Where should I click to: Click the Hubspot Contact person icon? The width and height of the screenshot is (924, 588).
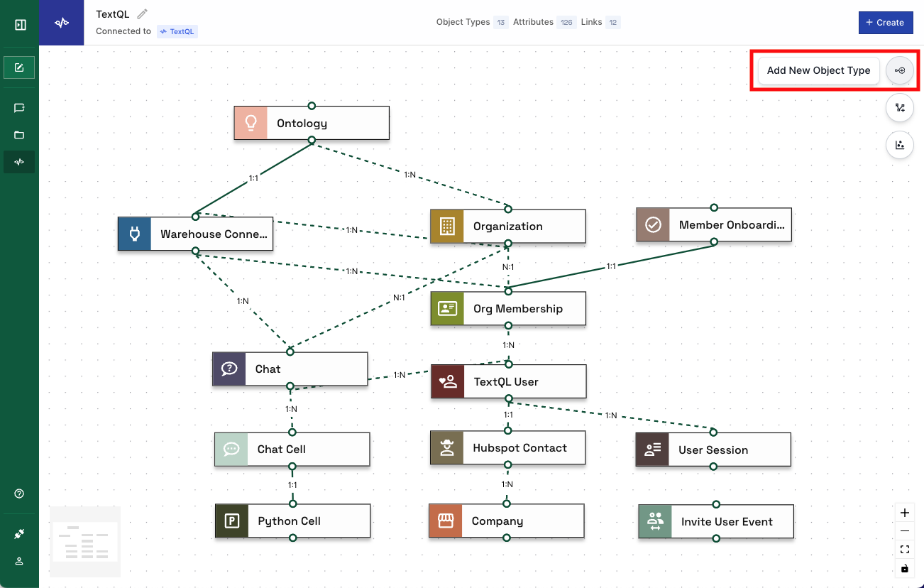click(447, 448)
